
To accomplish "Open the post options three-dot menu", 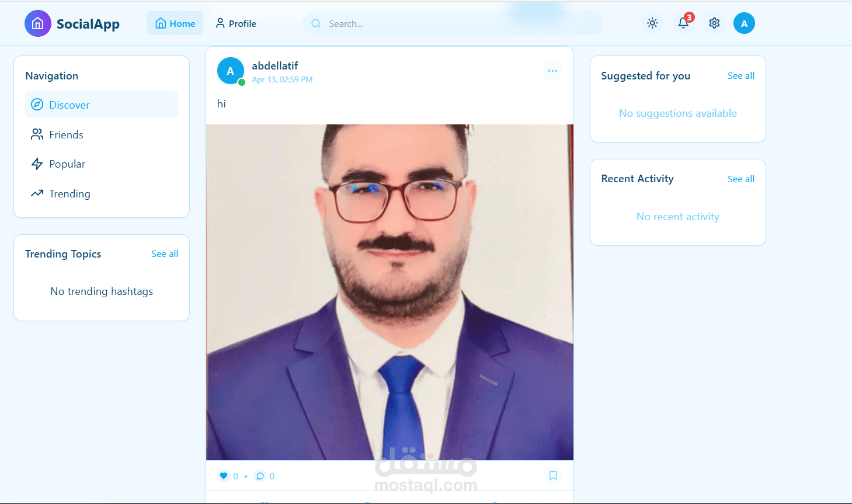I will point(552,71).
